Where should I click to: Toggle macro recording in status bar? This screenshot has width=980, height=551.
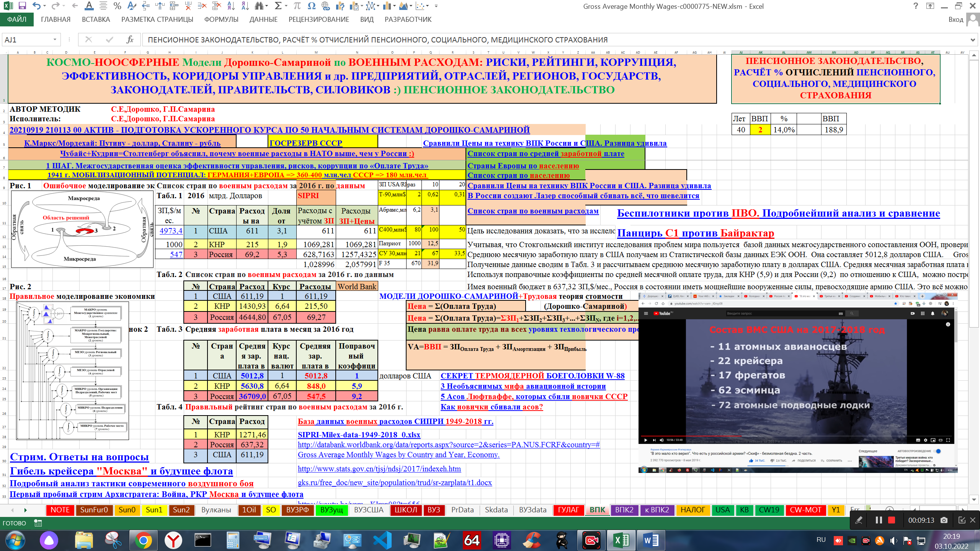pos(38,523)
